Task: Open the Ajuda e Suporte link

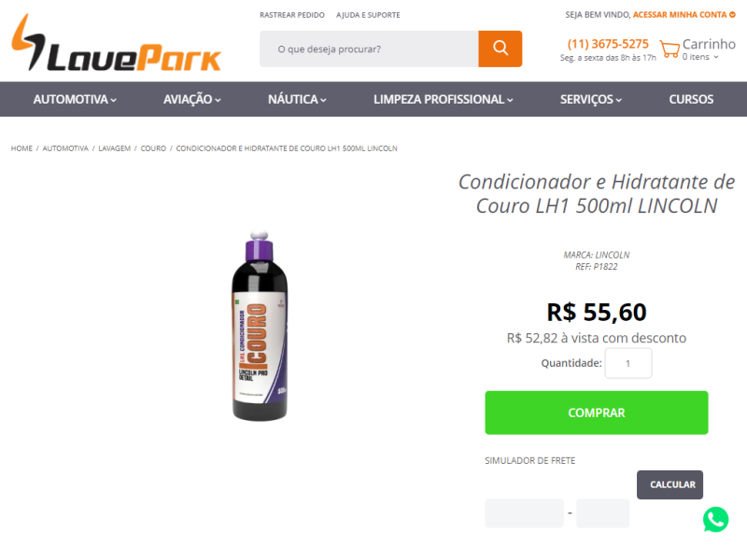Action: coord(368,15)
